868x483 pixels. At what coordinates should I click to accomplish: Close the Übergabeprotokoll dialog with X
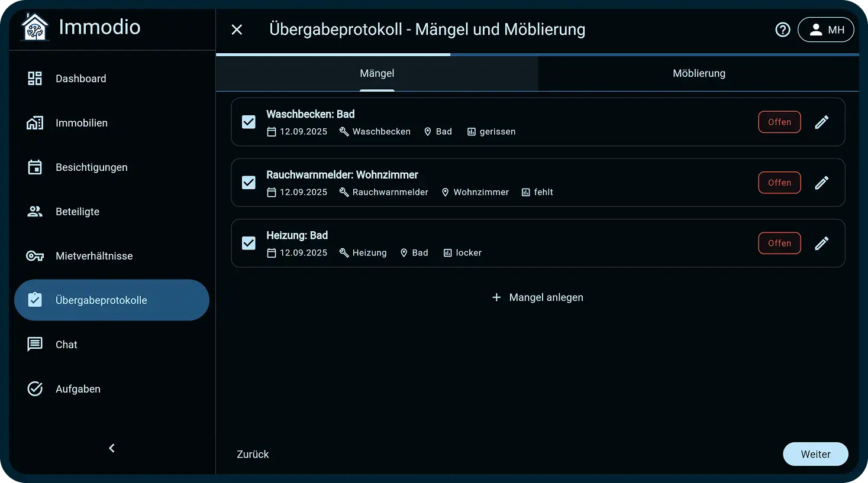tap(237, 30)
